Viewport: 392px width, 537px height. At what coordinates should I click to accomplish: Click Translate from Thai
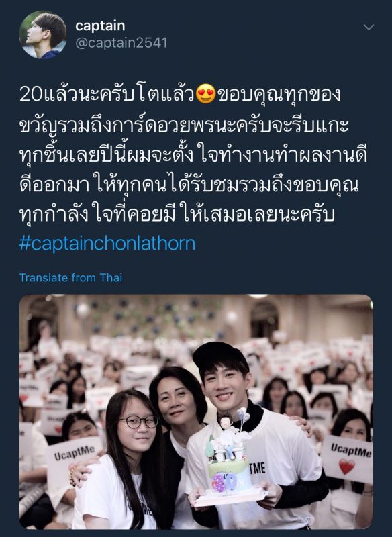pos(70,277)
